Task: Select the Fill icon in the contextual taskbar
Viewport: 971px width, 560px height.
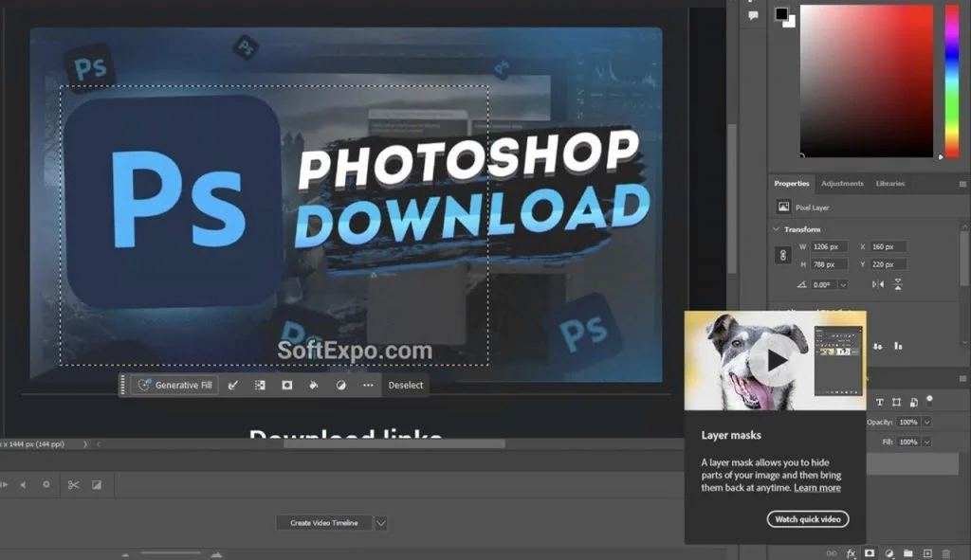Action: (x=313, y=385)
